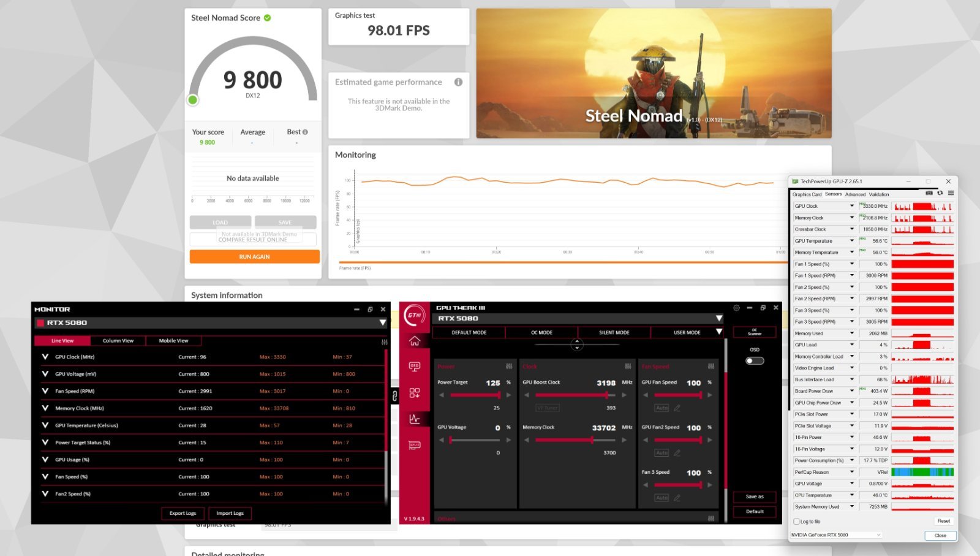This screenshot has width=980, height=556.
Task: Switch to OC MODE in GPU Tweak III
Action: click(x=541, y=332)
